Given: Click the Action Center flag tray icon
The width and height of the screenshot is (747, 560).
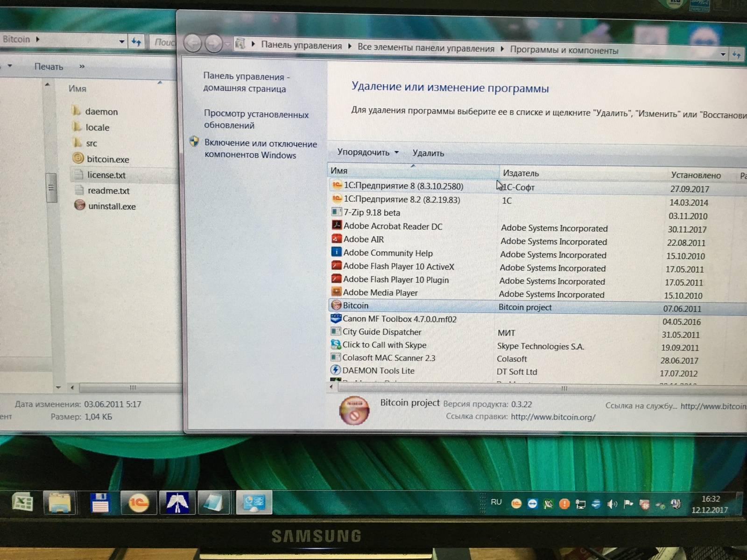Looking at the screenshot, I should pyautogui.click(x=628, y=504).
